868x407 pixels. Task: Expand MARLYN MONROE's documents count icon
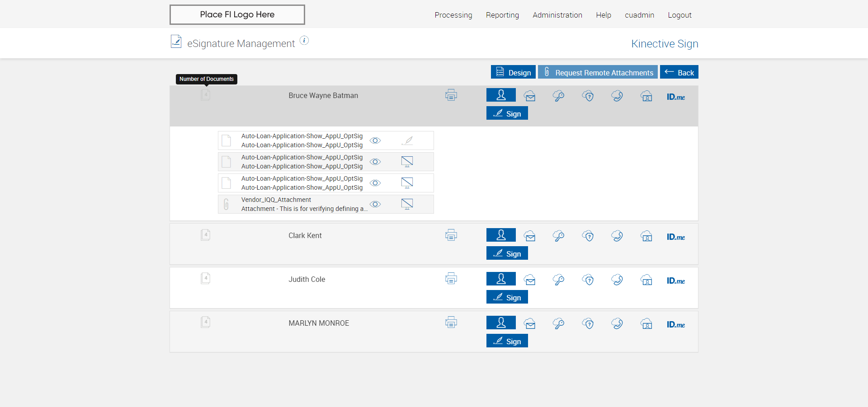(206, 322)
